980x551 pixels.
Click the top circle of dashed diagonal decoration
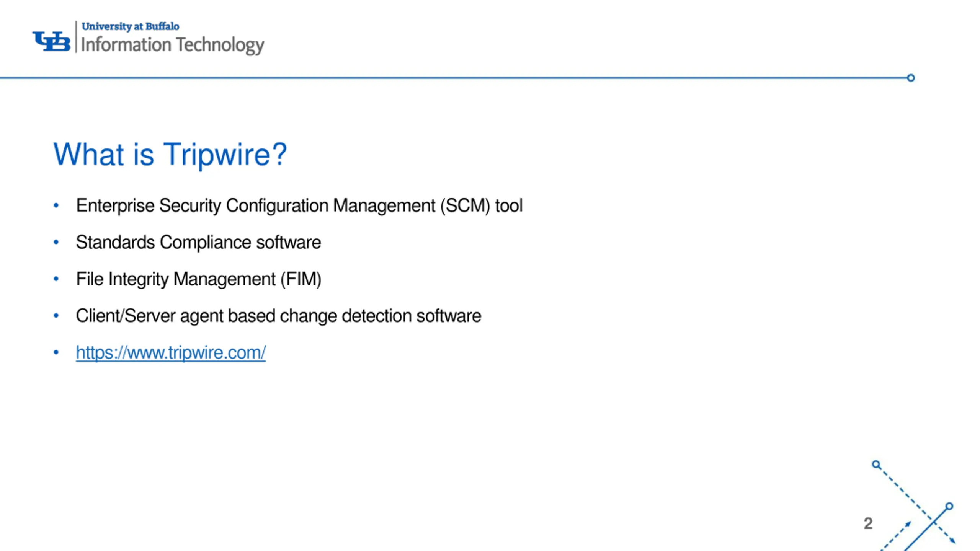876,465
